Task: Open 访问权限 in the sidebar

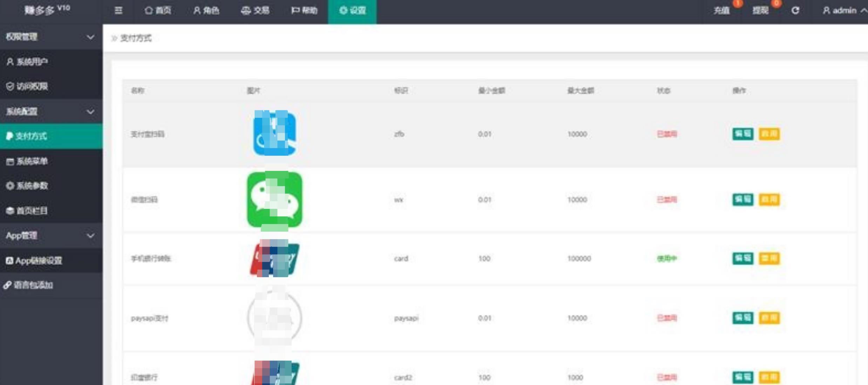Action: pos(51,86)
